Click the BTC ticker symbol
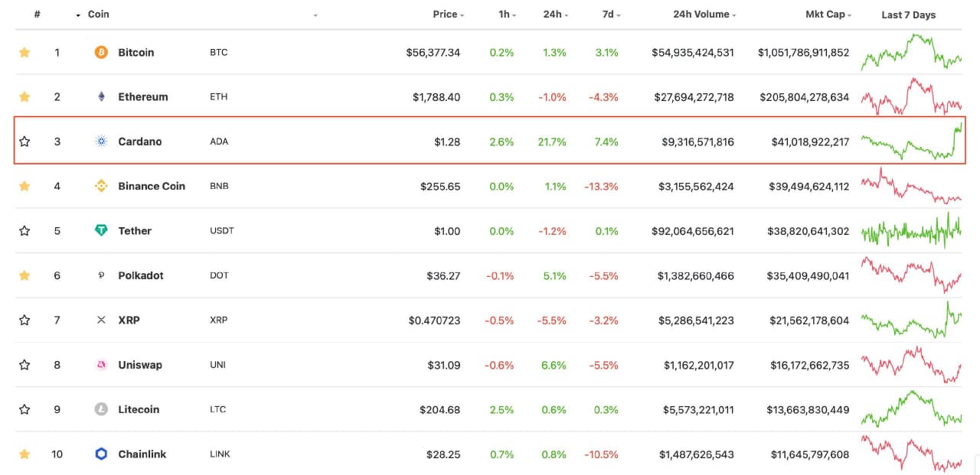This screenshot has height=475, width=980. [218, 52]
